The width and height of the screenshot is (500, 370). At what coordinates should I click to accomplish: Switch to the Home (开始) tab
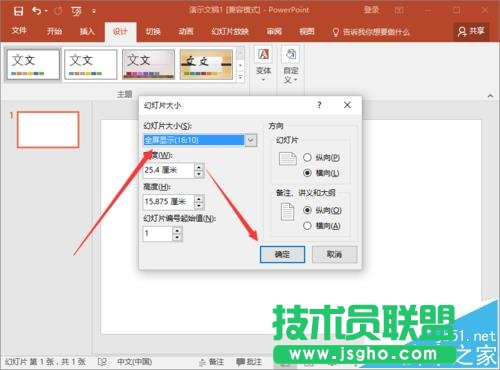(54, 31)
